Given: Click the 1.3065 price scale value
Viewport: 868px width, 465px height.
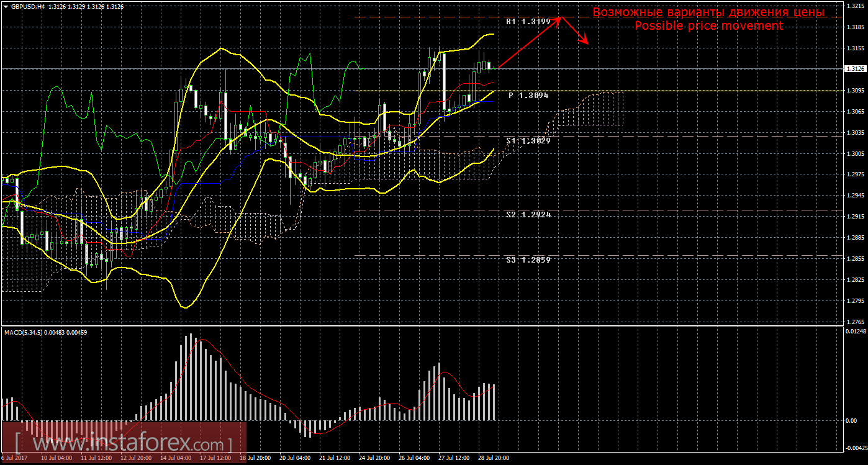Looking at the screenshot, I should (x=856, y=111).
